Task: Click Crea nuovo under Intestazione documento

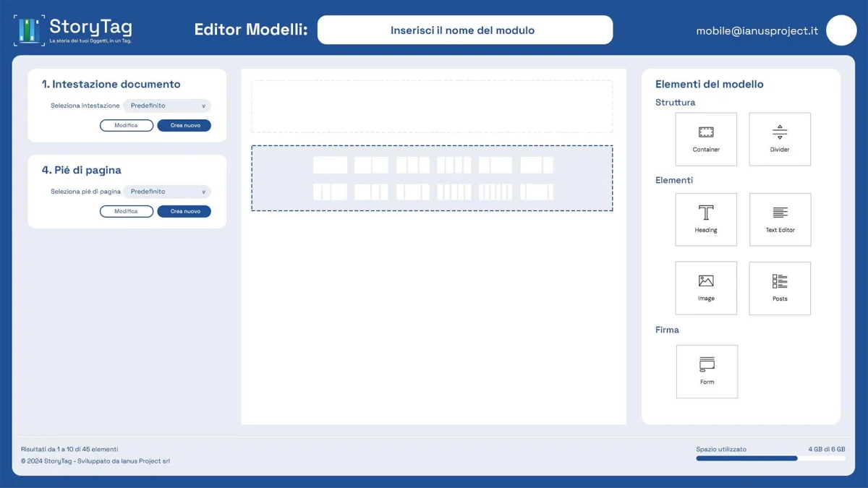Action: (184, 126)
